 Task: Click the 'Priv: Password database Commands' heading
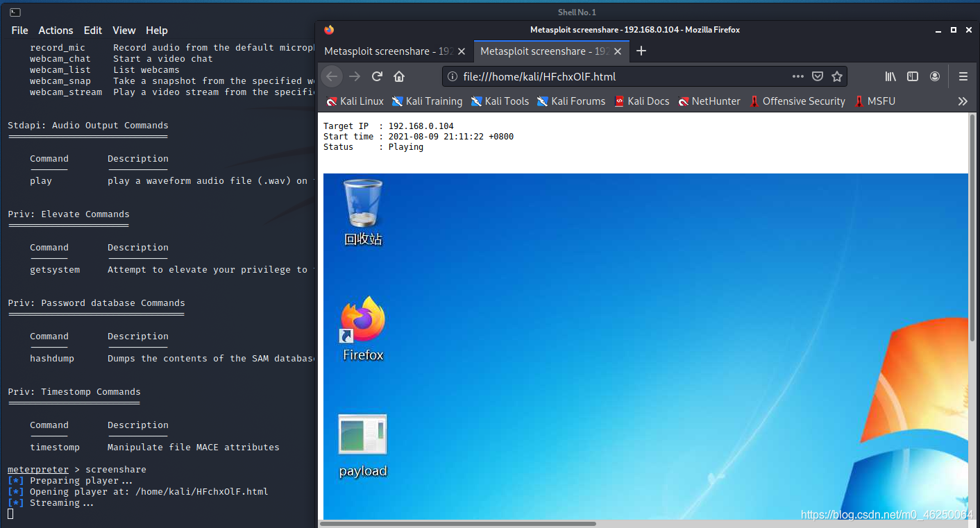pos(96,303)
